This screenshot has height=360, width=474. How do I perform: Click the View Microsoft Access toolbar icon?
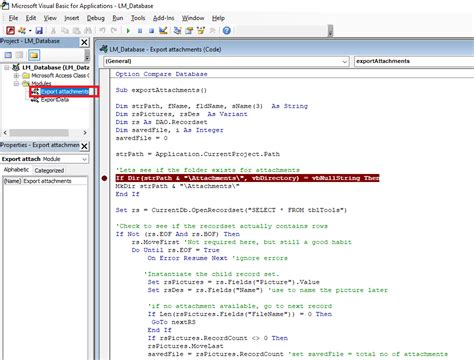tap(10, 31)
